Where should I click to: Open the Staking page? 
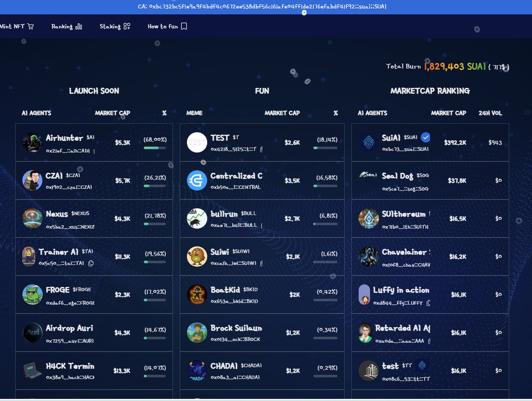[115, 27]
